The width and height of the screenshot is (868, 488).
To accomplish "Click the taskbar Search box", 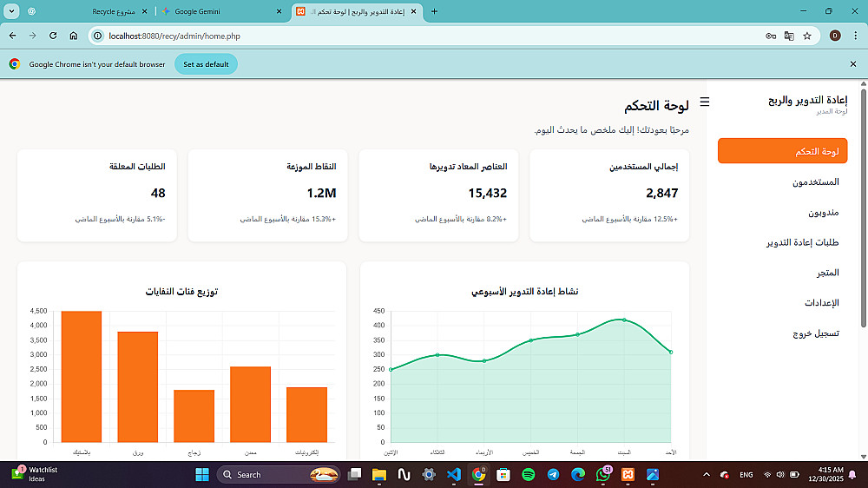I will (x=279, y=475).
